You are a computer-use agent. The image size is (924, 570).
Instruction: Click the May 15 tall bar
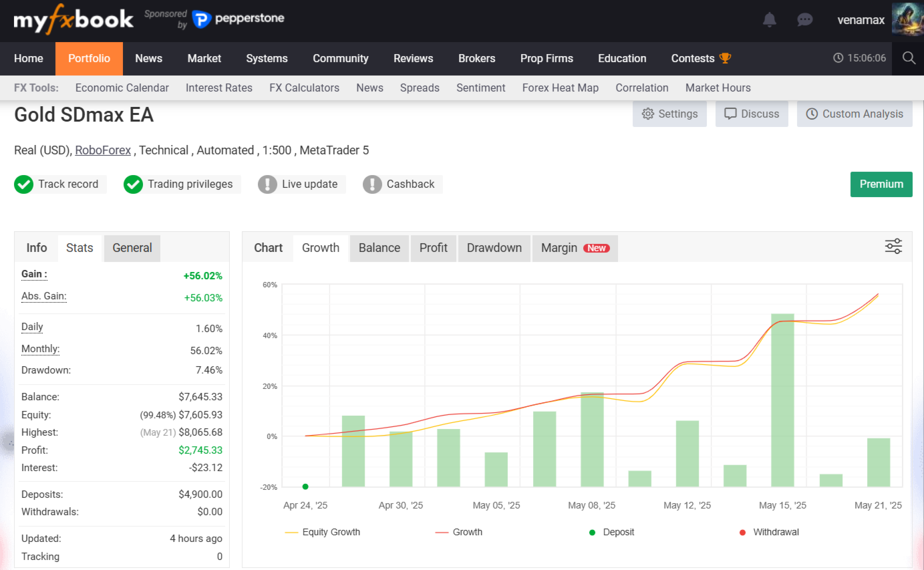pyautogui.click(x=782, y=400)
